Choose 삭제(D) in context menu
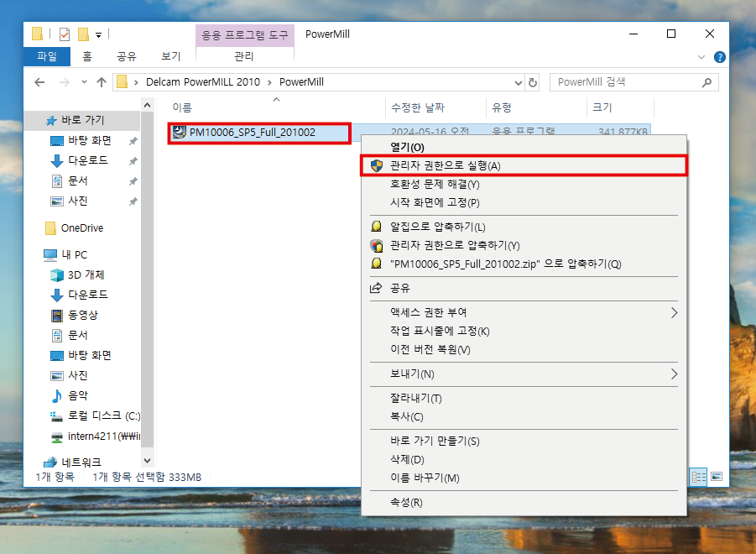This screenshot has height=554, width=756. coord(524,459)
